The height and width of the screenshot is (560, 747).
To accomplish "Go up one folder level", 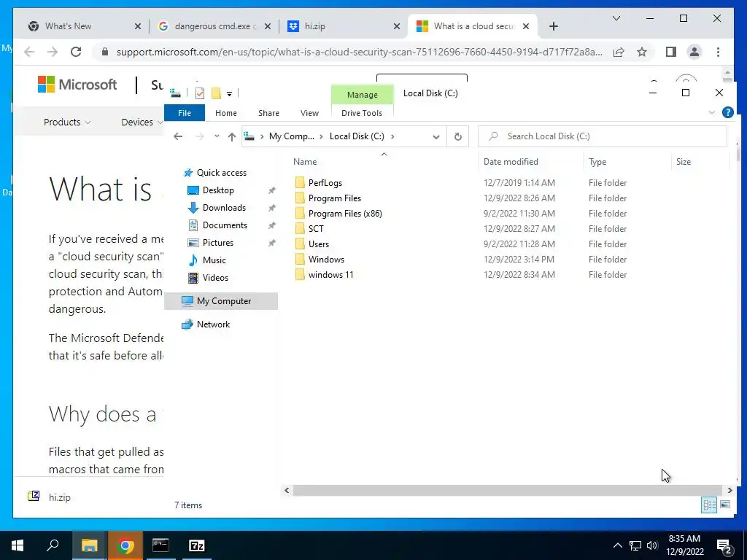I will (x=231, y=136).
